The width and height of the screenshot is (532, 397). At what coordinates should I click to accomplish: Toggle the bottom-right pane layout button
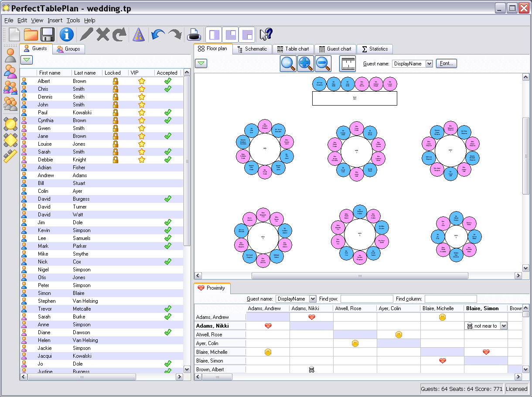click(247, 34)
